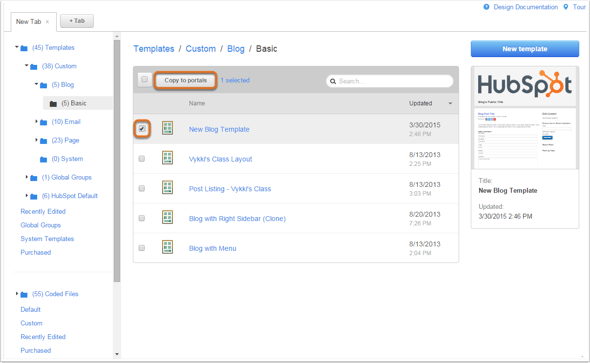
Task: Click the template icon for Post Listing row
Action: pos(167,187)
